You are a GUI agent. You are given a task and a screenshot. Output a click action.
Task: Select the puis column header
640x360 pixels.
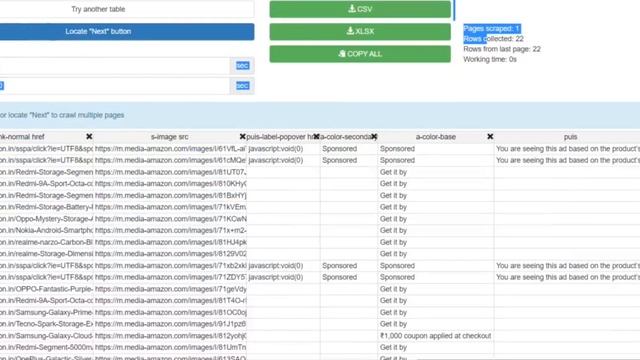pos(570,137)
